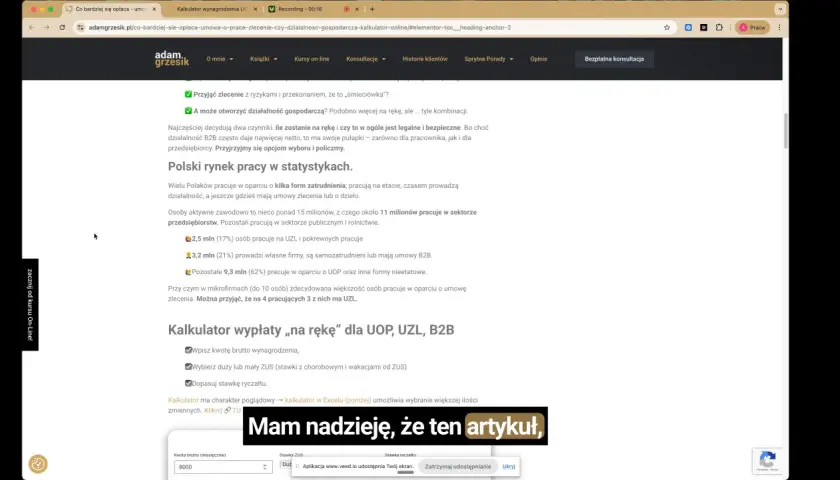Viewport: 840px width, 480px height.
Task: Expand the Sprytne Porady dropdown
Action: pyautogui.click(x=489, y=59)
